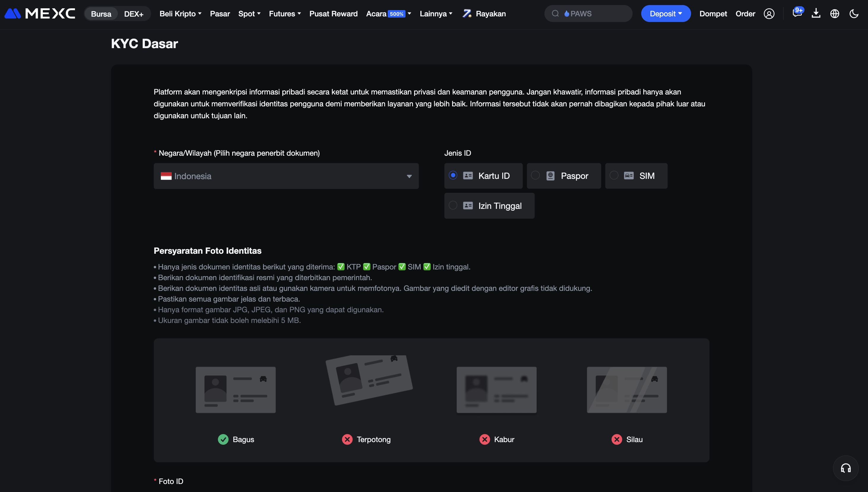Select the Izin Tinggal option
Image resolution: width=868 pixels, height=492 pixels.
[x=453, y=206]
